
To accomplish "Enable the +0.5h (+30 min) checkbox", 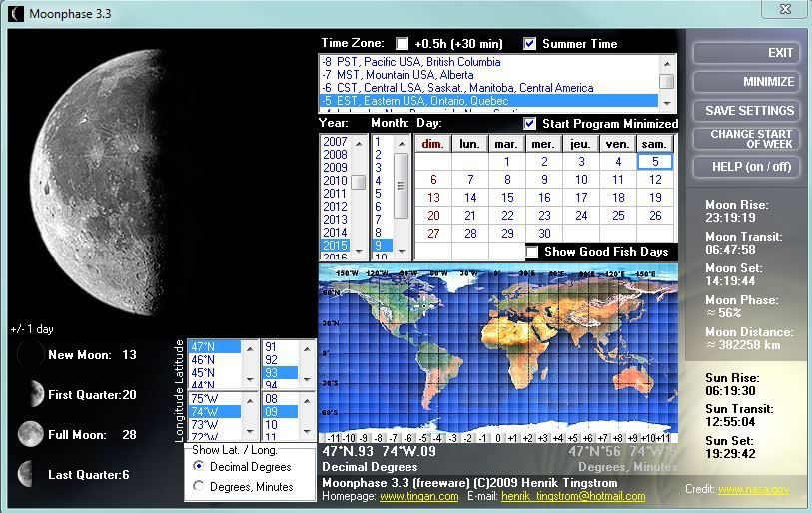I will point(403,44).
